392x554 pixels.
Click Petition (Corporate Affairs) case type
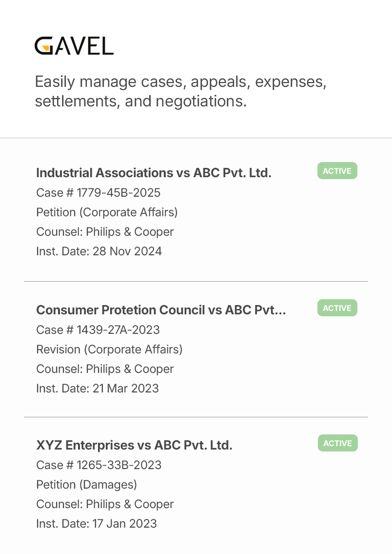tap(107, 212)
